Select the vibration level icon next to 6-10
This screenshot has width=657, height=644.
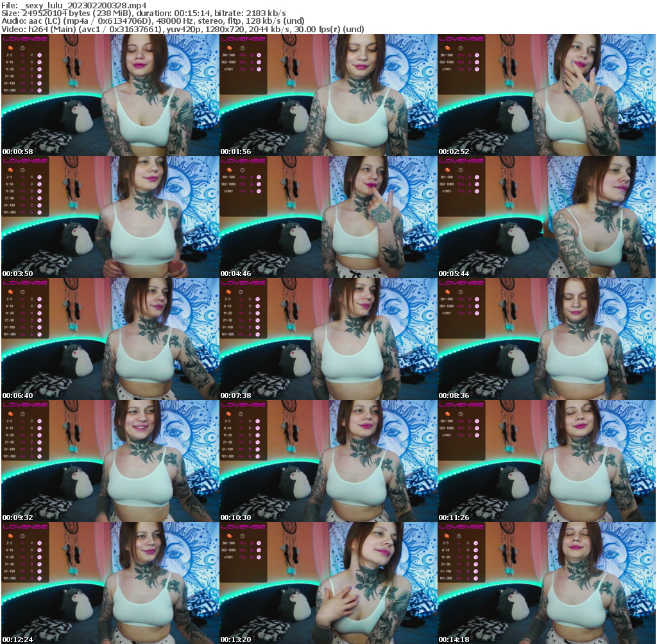coord(31,62)
